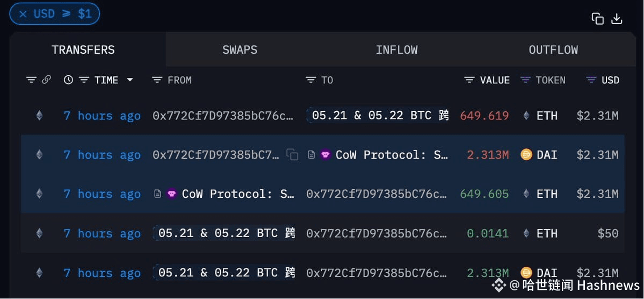Viewport: 644px width, 299px height.
Task: Click the clock icon next to TIME
Action: [68, 80]
